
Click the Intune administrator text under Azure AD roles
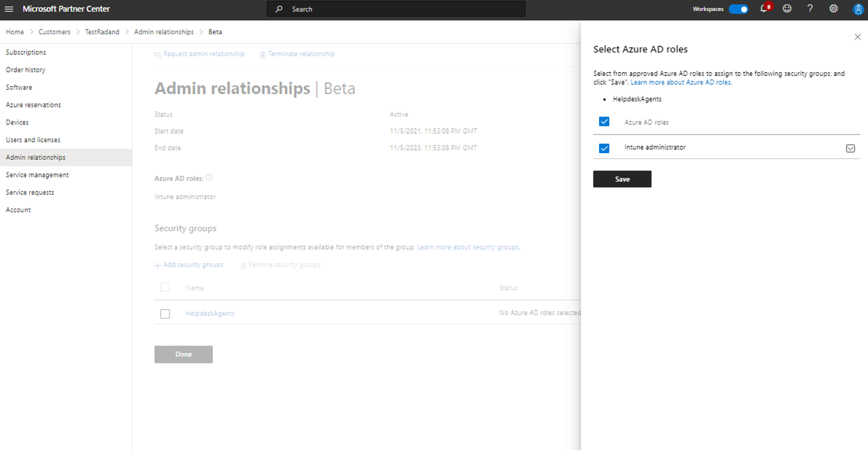[x=185, y=197]
